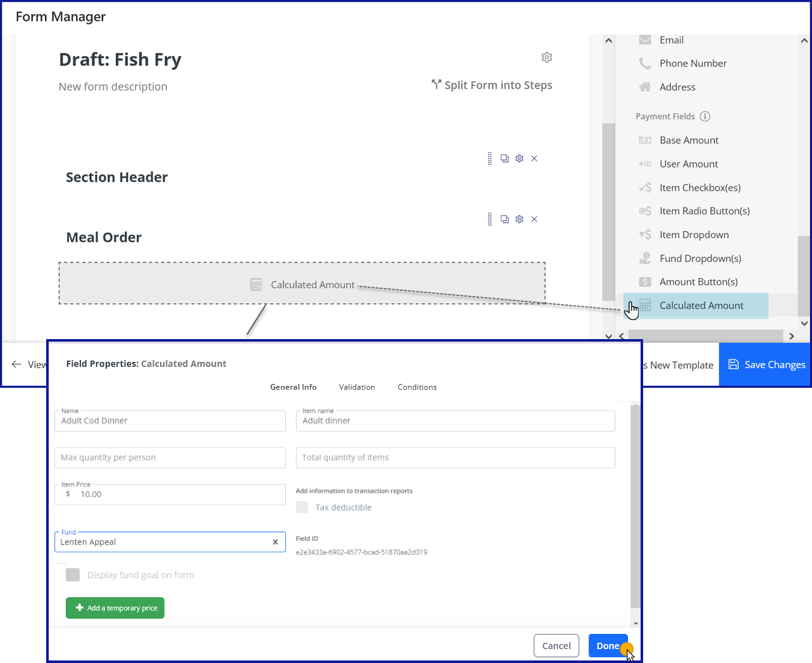
Task: Click the Payment Fields info icon
Action: [705, 116]
